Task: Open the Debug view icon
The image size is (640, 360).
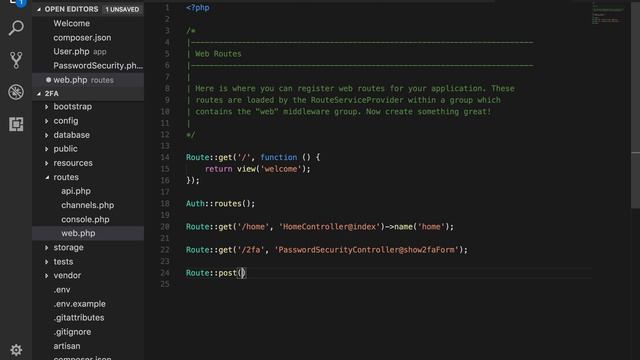Action: (x=16, y=92)
